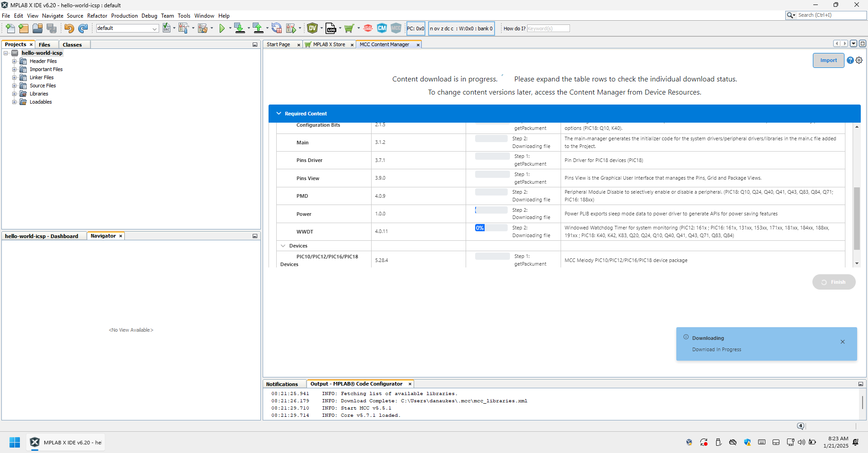The width and height of the screenshot is (868, 453).
Task: Expand the Linker Files folder
Action: 14,77
